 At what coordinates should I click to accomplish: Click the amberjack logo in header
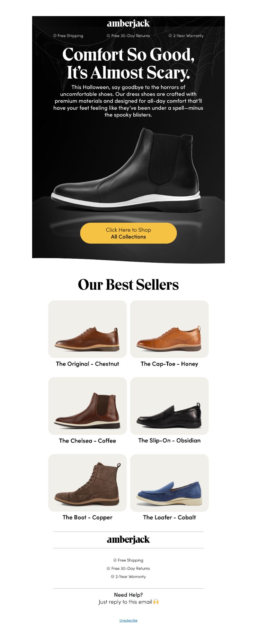128,23
